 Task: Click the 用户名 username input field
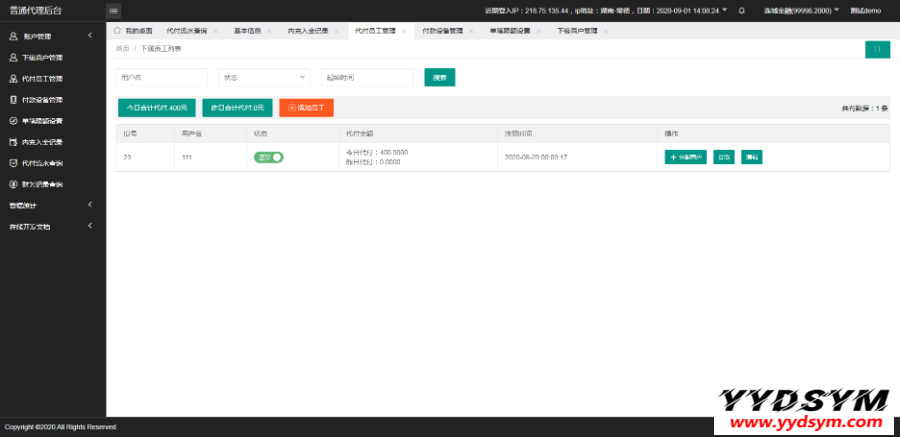(x=162, y=77)
